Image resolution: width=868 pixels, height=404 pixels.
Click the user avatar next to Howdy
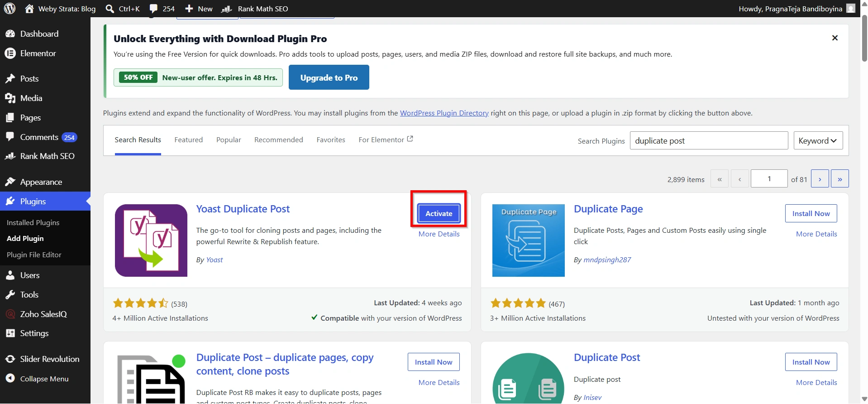(851, 9)
